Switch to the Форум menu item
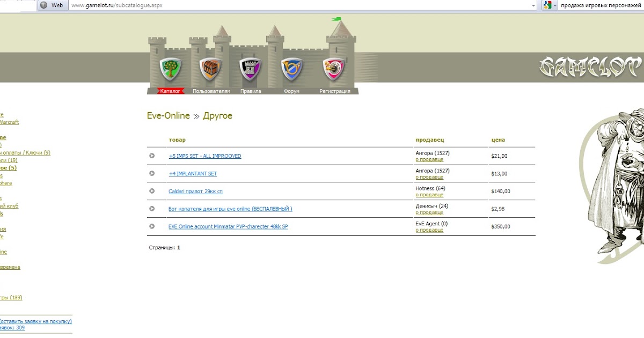The height and width of the screenshot is (338, 644). pyautogui.click(x=291, y=91)
